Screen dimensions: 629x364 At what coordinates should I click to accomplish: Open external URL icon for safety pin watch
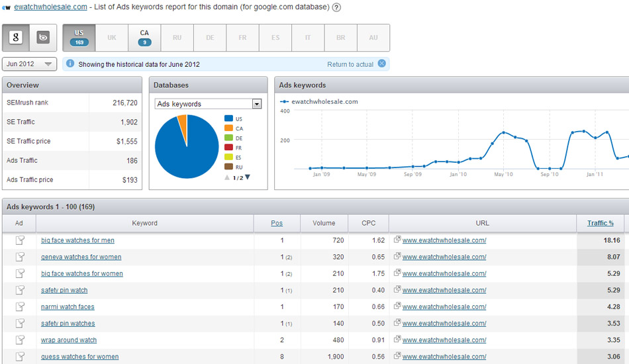(397, 291)
